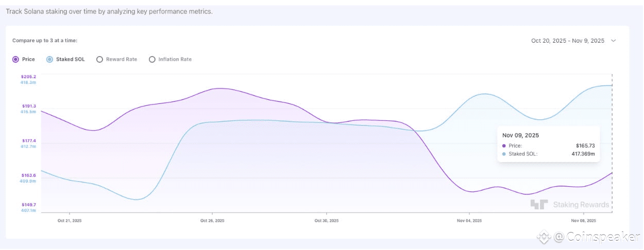
Task: Click the $205.2 top axis label
Action: (28, 77)
